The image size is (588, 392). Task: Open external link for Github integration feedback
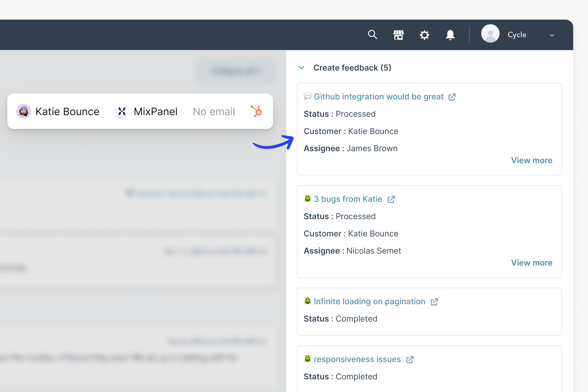(452, 97)
